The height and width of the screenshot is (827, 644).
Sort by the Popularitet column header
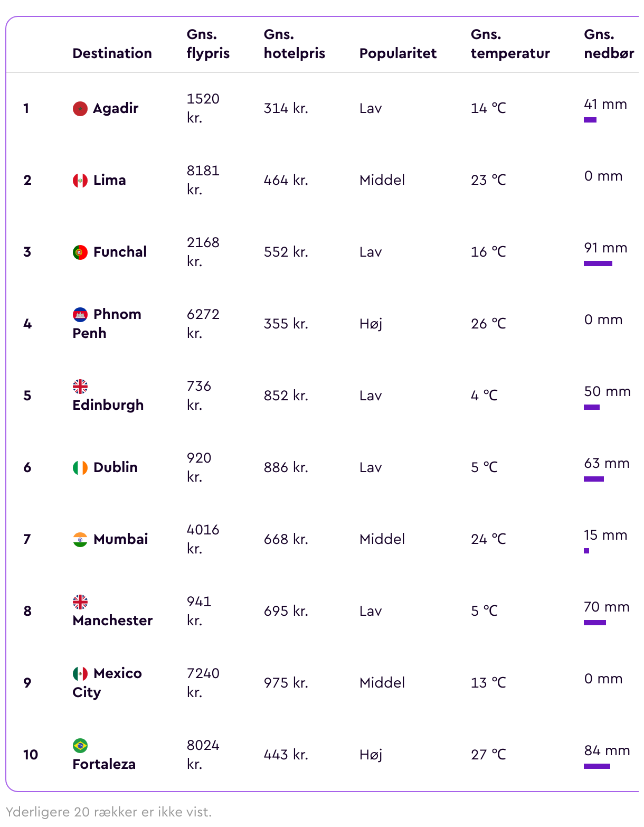pyautogui.click(x=398, y=53)
